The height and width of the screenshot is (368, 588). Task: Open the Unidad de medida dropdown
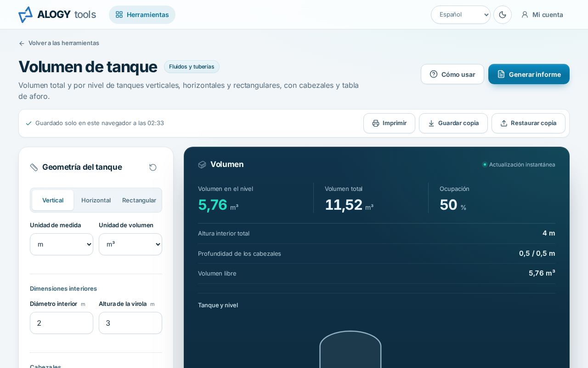point(62,244)
